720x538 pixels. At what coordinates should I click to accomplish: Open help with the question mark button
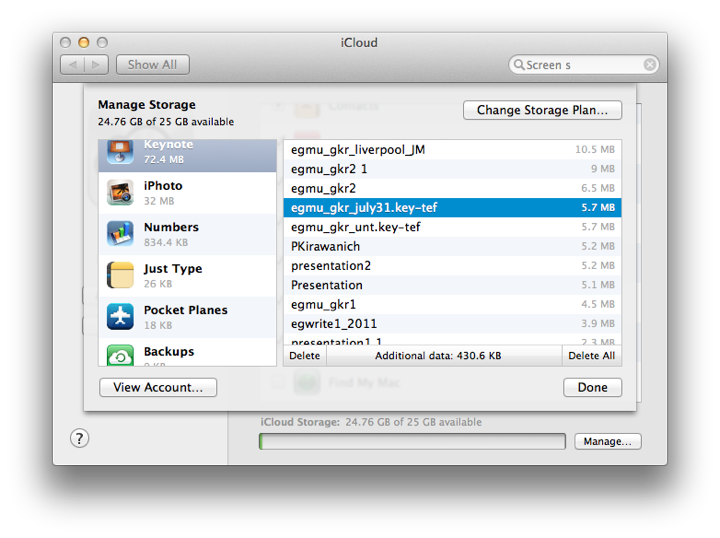[79, 438]
